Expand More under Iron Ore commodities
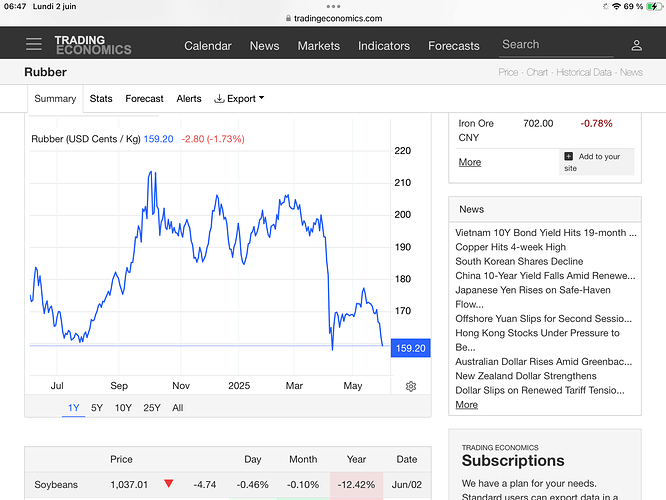The width and height of the screenshot is (666, 500). coord(469,162)
